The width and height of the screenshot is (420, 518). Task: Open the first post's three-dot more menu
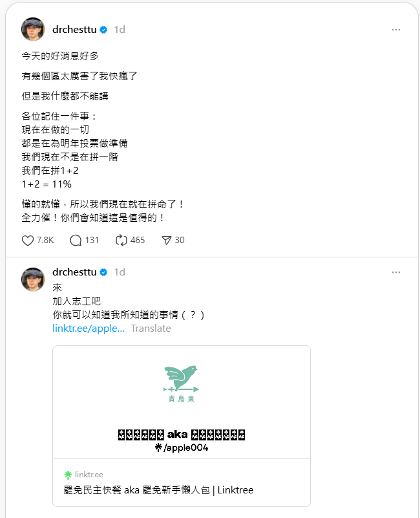coord(396,30)
